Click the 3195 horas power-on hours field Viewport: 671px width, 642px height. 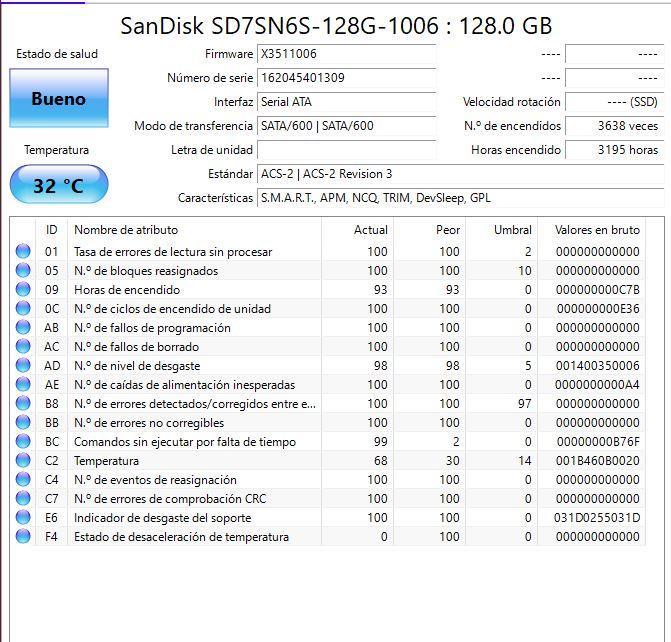coord(615,150)
